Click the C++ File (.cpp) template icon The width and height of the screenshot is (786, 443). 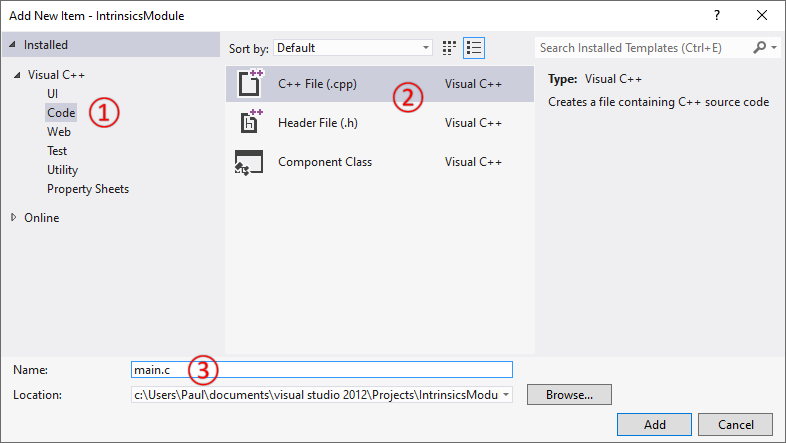click(x=249, y=84)
